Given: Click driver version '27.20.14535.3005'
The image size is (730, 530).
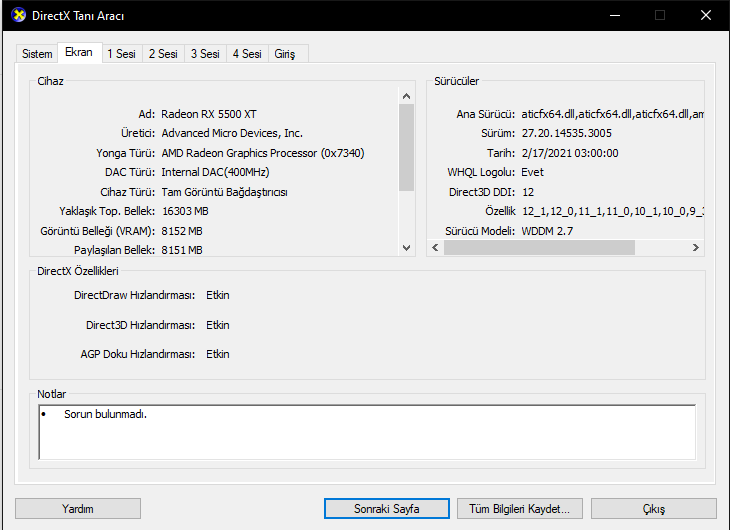Looking at the screenshot, I should point(567,133).
